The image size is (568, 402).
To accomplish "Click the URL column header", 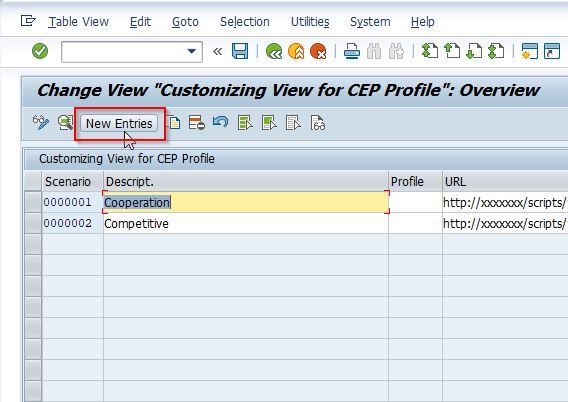I will (x=505, y=181).
